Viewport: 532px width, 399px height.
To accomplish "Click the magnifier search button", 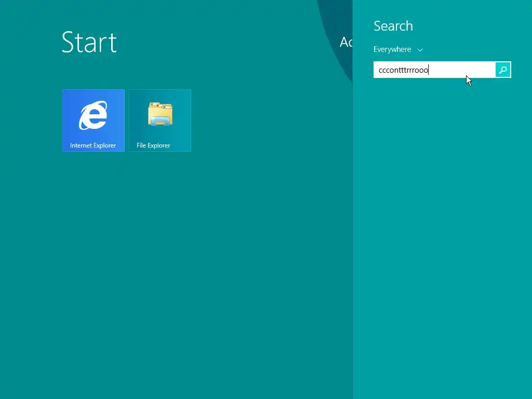I will [503, 70].
